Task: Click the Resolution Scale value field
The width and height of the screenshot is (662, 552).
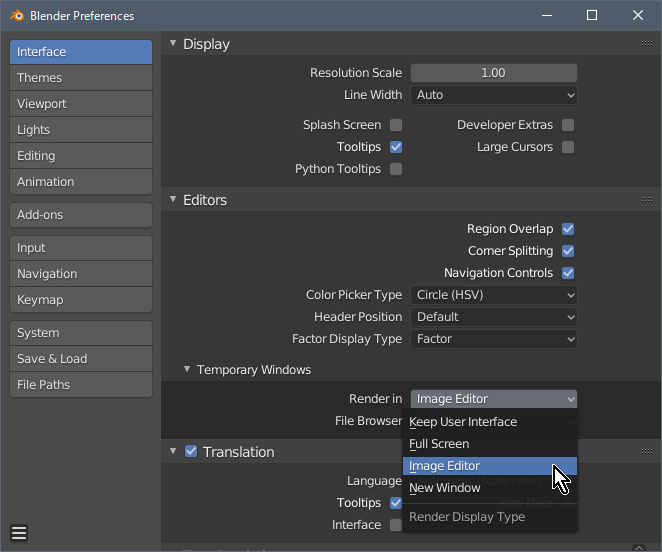Action: (494, 73)
